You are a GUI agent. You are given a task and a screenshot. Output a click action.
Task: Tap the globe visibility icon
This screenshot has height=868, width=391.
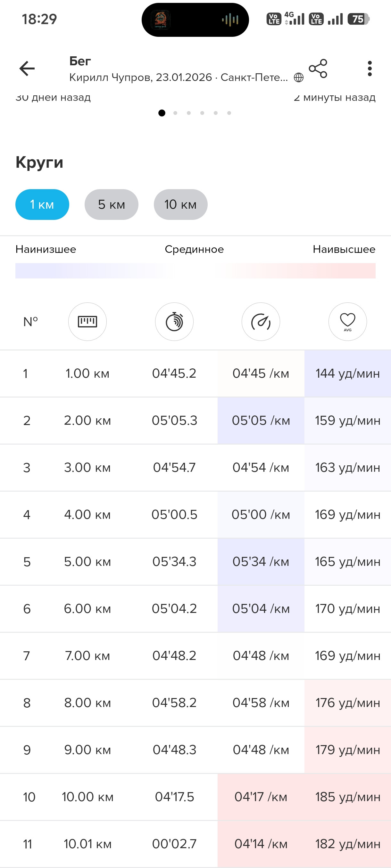click(x=299, y=78)
